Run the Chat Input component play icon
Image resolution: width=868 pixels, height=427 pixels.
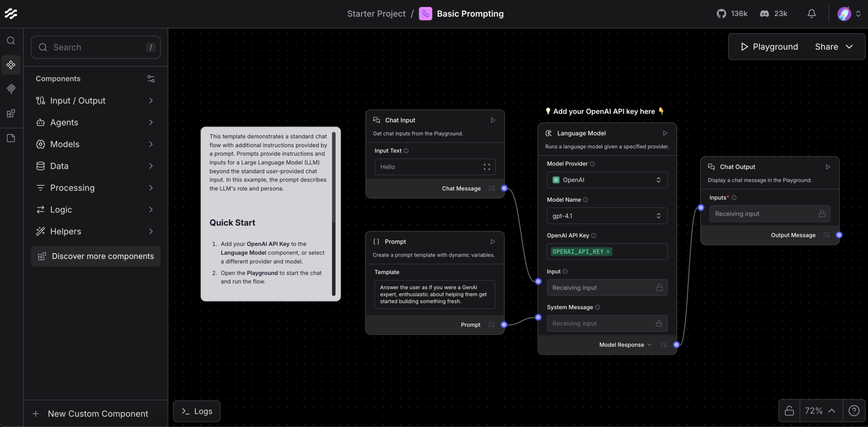(492, 120)
